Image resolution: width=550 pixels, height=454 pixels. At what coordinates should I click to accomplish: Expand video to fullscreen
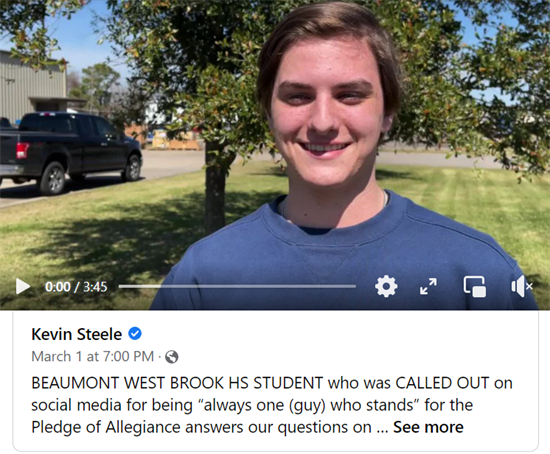[428, 286]
